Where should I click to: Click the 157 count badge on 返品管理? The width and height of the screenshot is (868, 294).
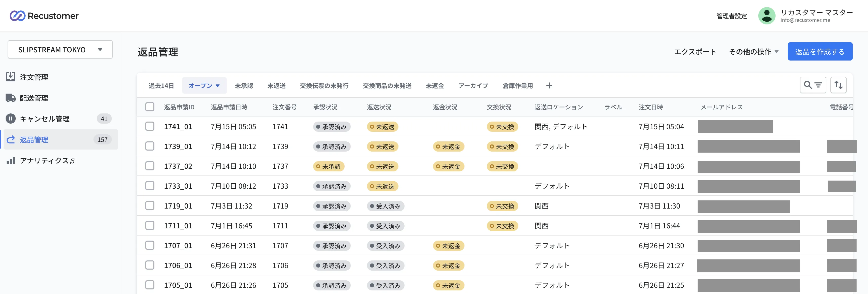[102, 140]
